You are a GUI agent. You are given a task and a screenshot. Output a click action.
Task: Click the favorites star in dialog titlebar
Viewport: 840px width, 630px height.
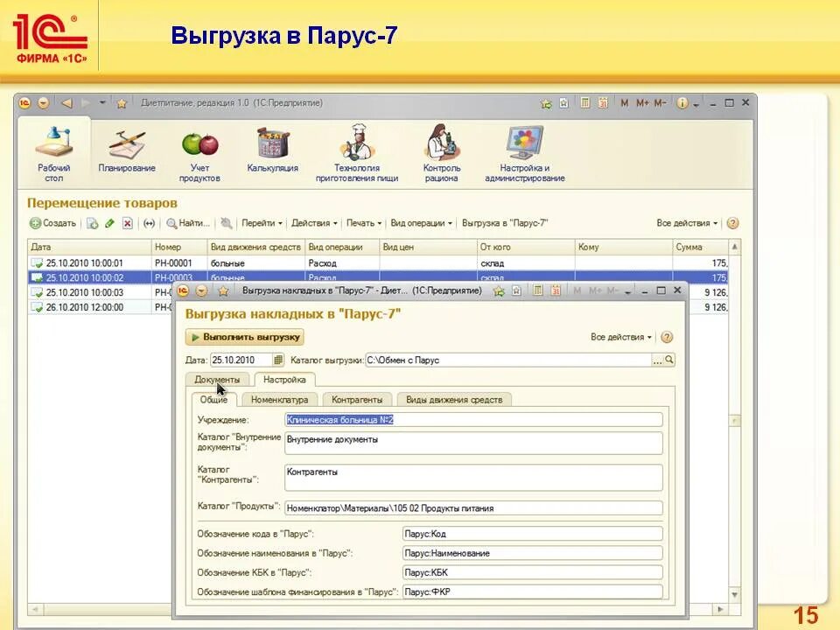[223, 290]
